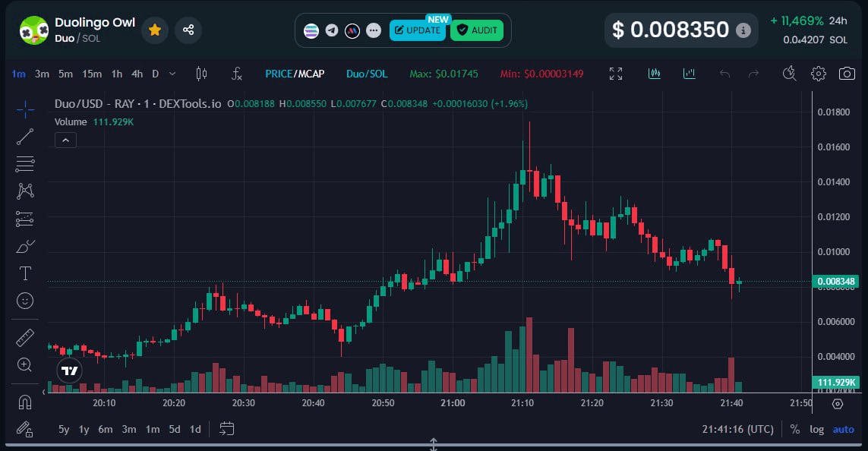868x451 pixels.
Task: Toggle magnet mode for drawings
Action: [x=25, y=402]
